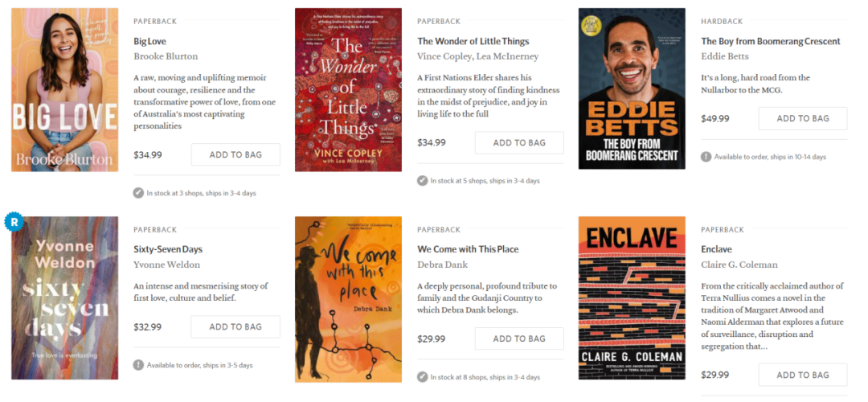Click the availability alert icon under Eddie Betts book
Image resolution: width=868 pixels, height=402 pixels.
tap(706, 157)
